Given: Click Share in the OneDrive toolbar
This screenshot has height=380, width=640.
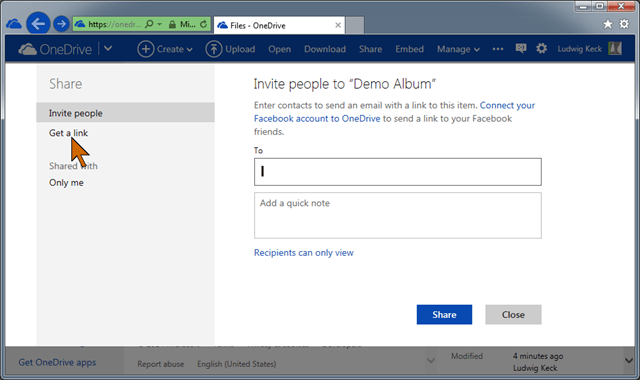Looking at the screenshot, I should (371, 49).
